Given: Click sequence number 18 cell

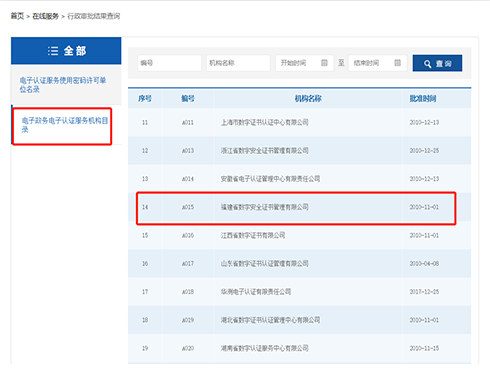Looking at the screenshot, I should (x=145, y=320).
